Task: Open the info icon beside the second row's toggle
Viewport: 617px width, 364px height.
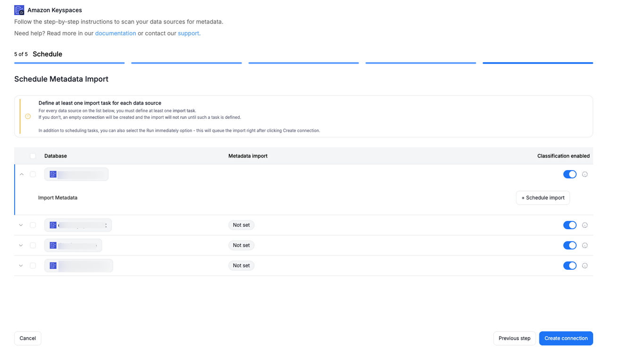Action: click(x=585, y=225)
